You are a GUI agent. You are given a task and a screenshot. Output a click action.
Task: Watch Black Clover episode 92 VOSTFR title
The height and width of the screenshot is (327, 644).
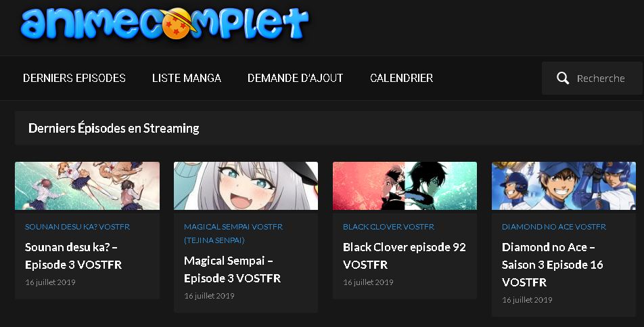[x=404, y=256]
